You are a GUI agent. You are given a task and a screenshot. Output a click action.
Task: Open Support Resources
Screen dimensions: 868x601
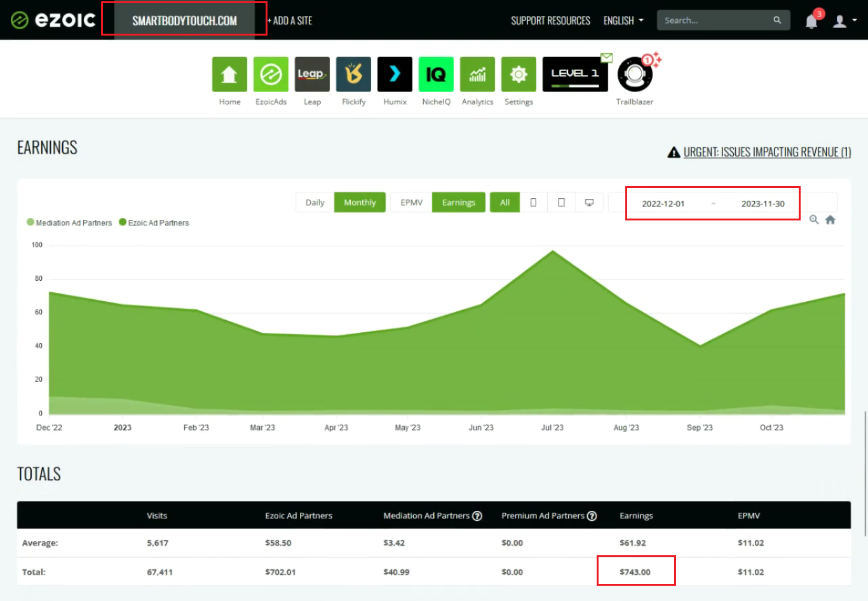550,20
